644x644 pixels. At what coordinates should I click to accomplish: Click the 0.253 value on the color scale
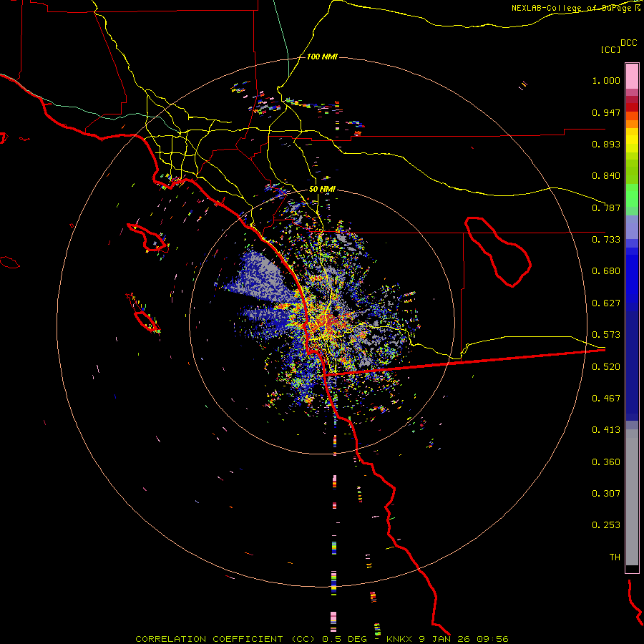click(606, 525)
